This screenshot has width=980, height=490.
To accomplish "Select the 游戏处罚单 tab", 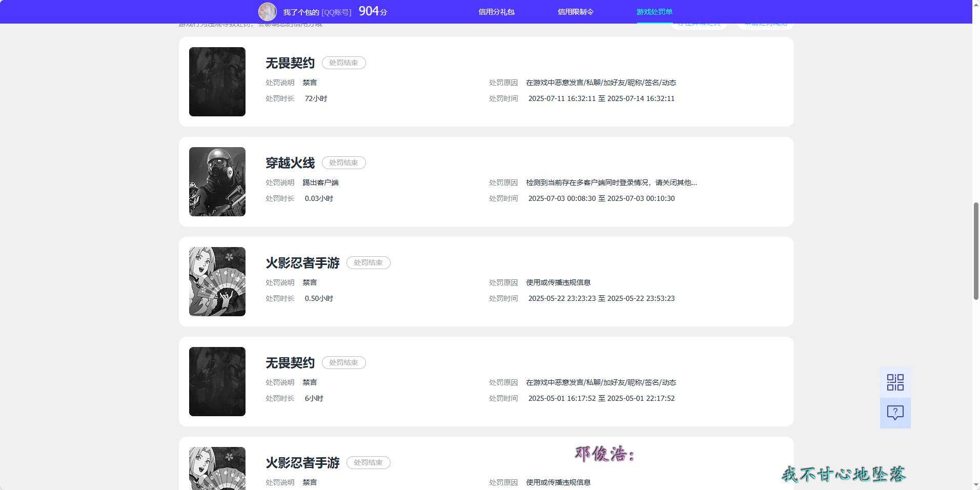I will click(655, 11).
